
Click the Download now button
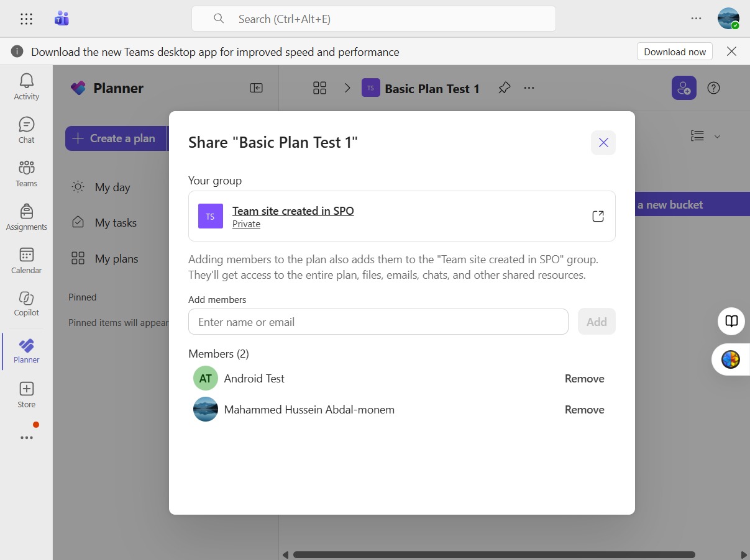tap(675, 52)
